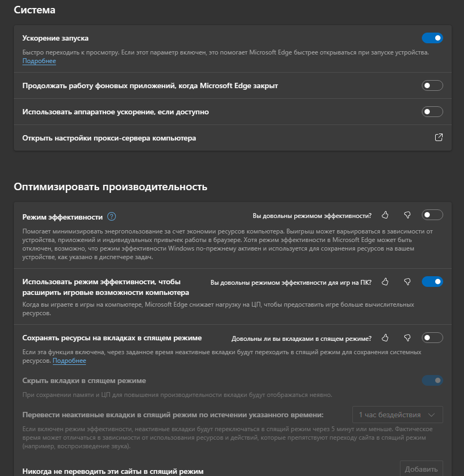
Task: Click thumbs up for efficiency mode feedback
Action: (x=385, y=215)
